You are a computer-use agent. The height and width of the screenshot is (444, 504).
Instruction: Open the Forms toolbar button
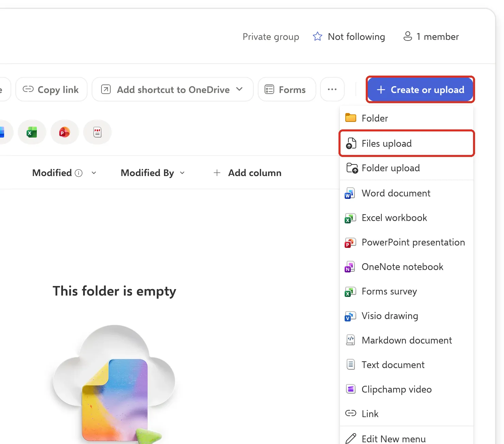287,89
